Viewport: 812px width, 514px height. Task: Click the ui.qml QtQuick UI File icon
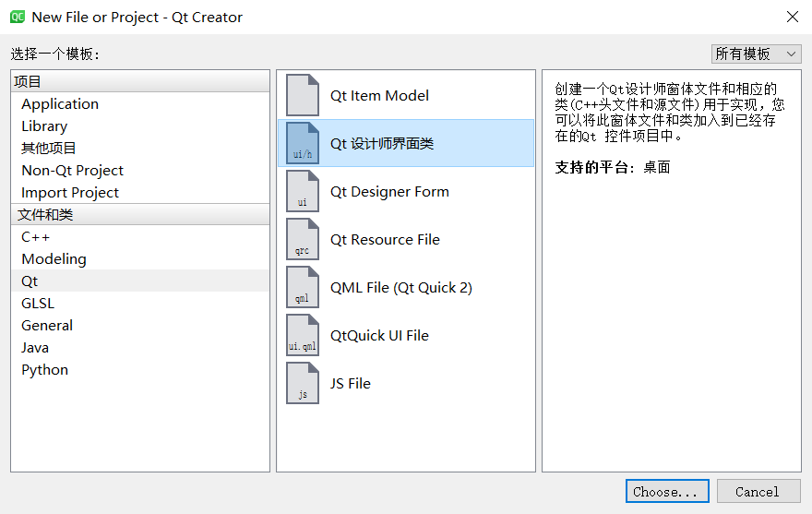tap(303, 335)
